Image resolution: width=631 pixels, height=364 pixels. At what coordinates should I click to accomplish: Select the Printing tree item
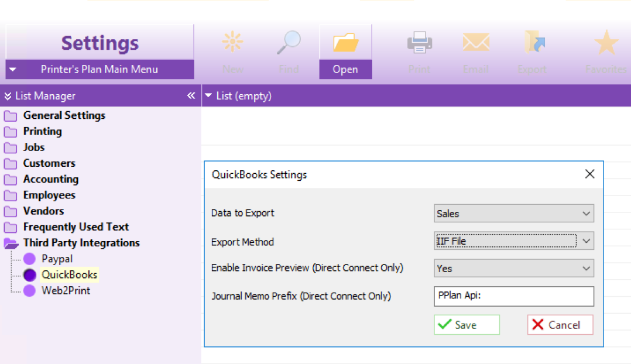click(x=43, y=132)
